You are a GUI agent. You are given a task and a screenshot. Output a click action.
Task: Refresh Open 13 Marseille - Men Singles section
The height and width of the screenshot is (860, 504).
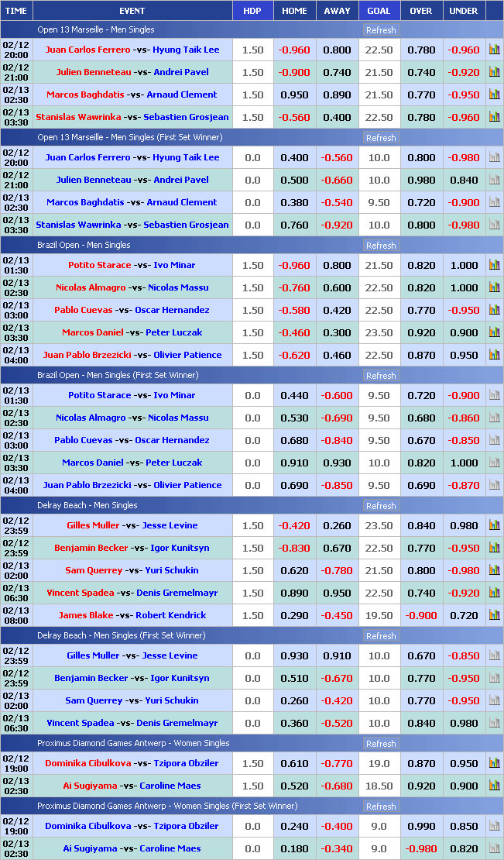coord(380,30)
